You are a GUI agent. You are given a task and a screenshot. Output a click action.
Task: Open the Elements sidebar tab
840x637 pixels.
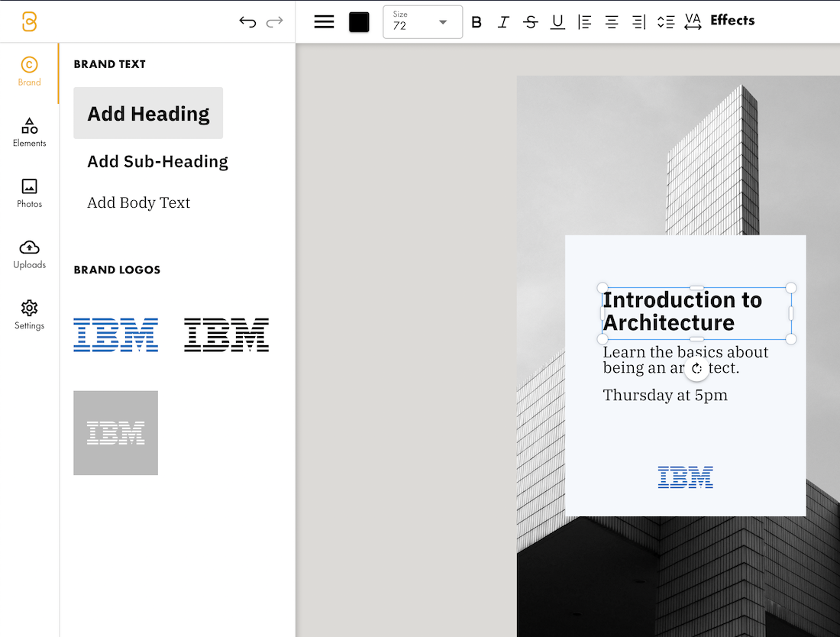coord(29,132)
